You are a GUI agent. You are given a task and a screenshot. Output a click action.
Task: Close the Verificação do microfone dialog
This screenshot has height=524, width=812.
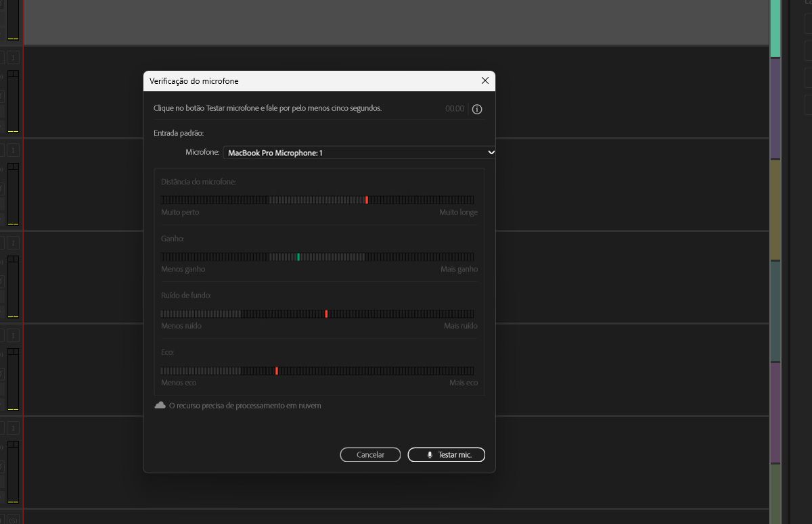[484, 80]
